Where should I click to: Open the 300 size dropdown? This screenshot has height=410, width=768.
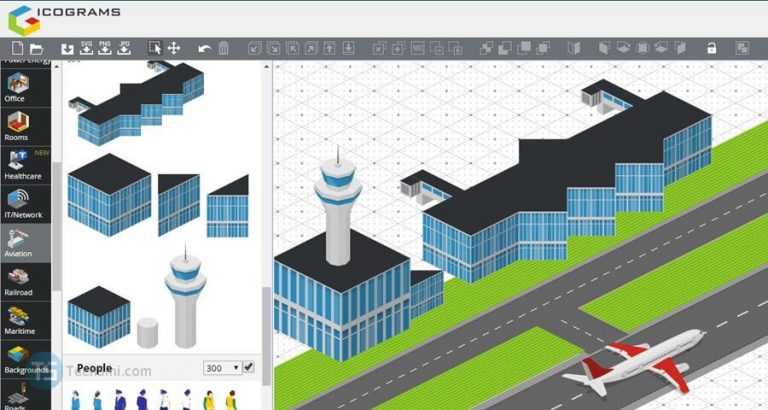coord(221,368)
